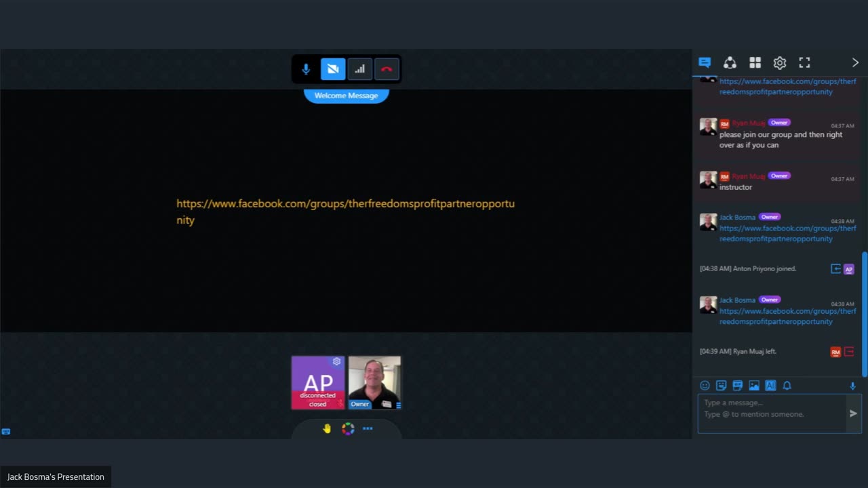
Task: Open the connection signal strength indicator
Action: (x=360, y=69)
